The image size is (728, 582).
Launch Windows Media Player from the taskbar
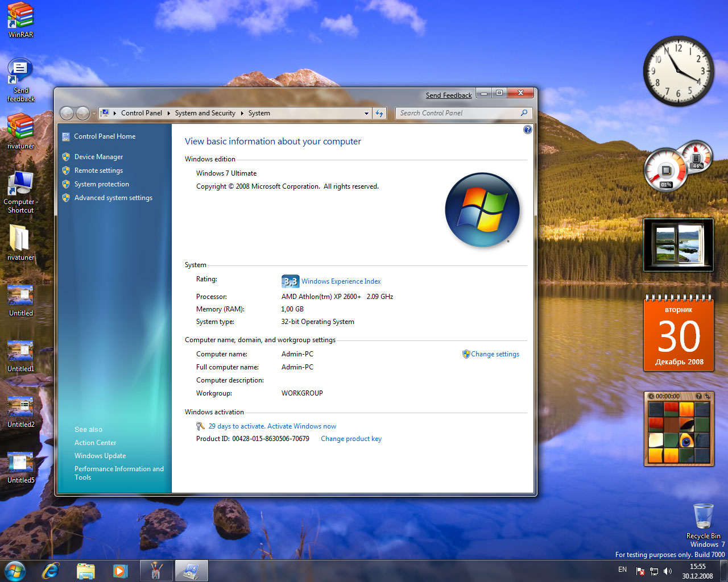[x=120, y=571]
